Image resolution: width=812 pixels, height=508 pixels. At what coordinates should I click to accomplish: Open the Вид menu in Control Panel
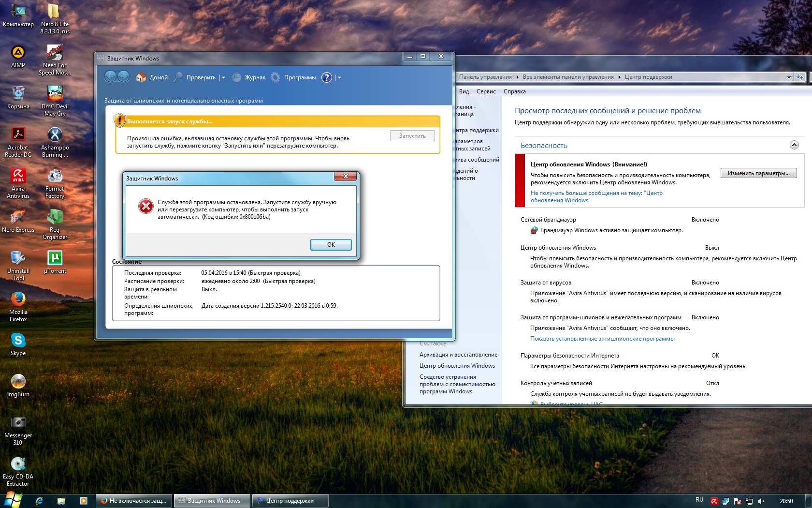coord(464,91)
